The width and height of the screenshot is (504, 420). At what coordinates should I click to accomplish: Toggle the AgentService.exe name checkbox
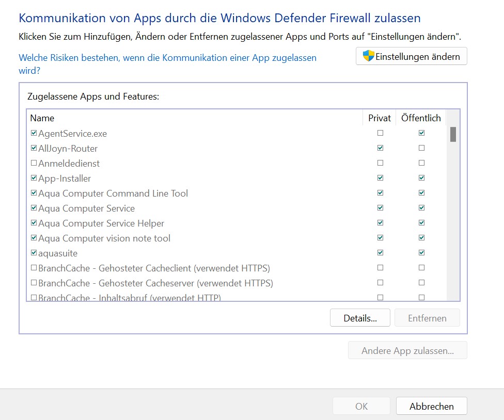click(x=34, y=133)
